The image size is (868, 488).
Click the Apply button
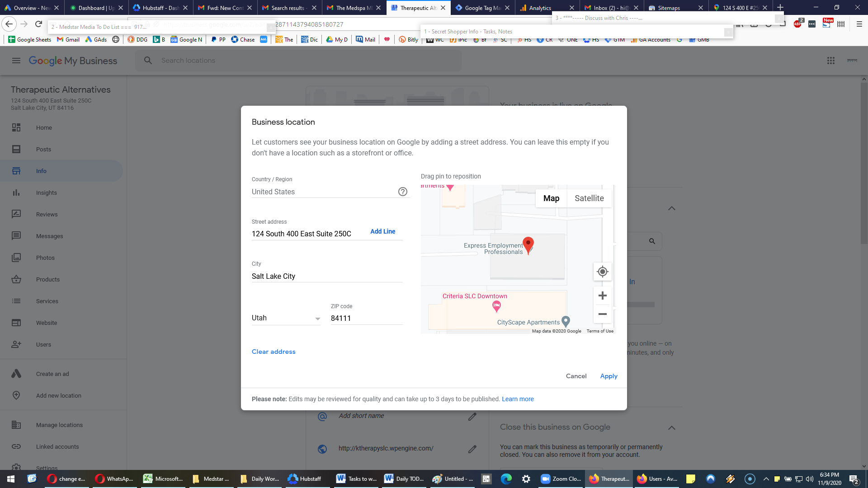pos(609,376)
